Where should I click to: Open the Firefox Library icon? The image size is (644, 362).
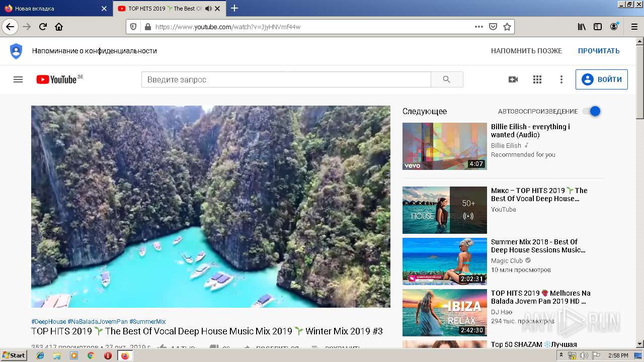pyautogui.click(x=582, y=27)
